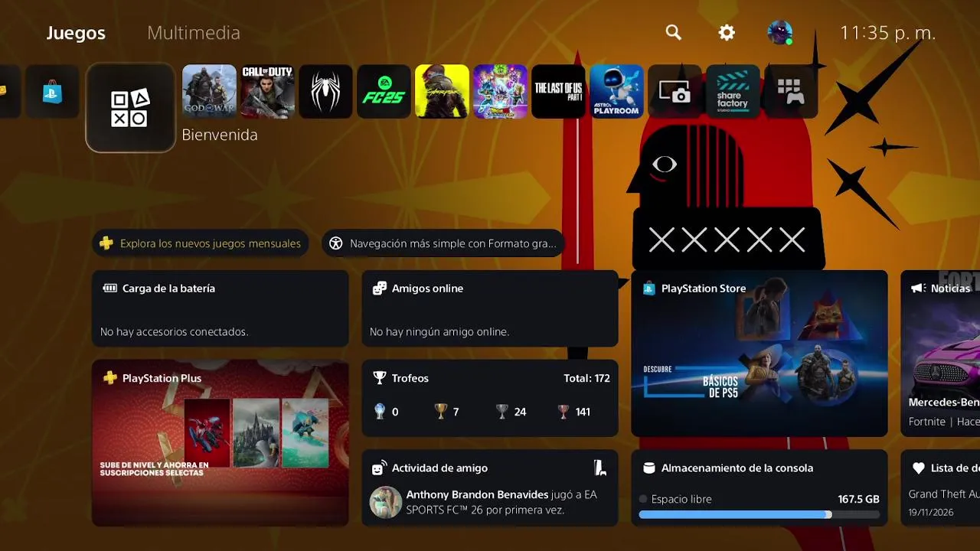Click the heart icon of the wishlist card

(x=918, y=468)
